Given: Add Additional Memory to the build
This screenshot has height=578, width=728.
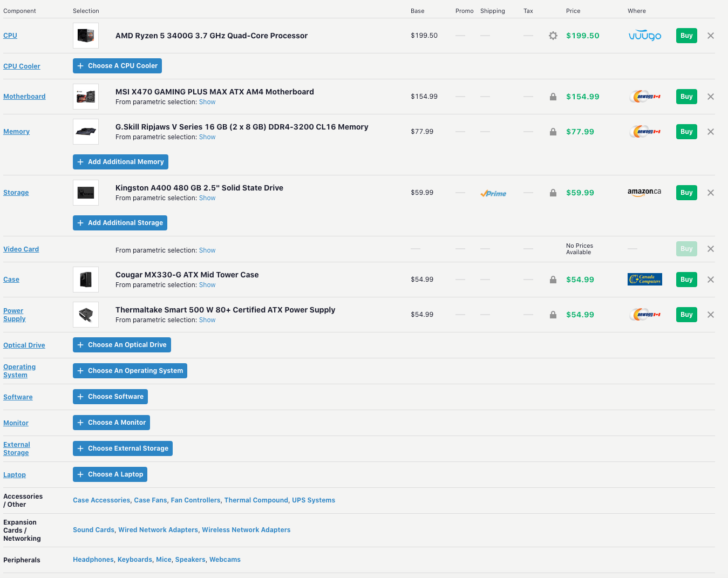Looking at the screenshot, I should 120,161.
